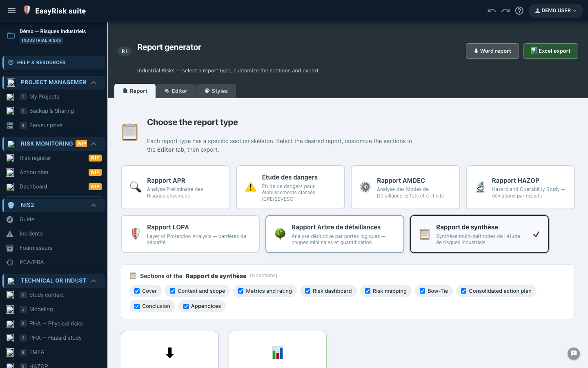Click the project folder icon

click(11, 36)
